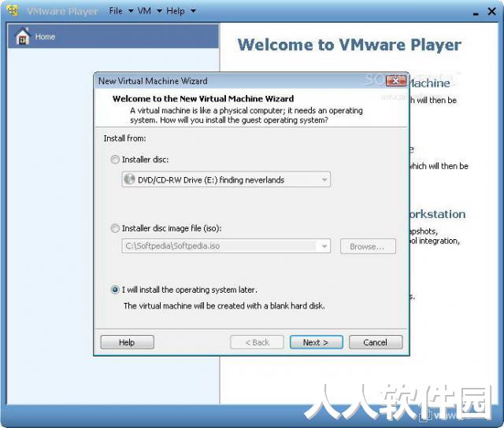Click the VMware Player logo icon
This screenshot has width=504, height=428.
[13, 10]
